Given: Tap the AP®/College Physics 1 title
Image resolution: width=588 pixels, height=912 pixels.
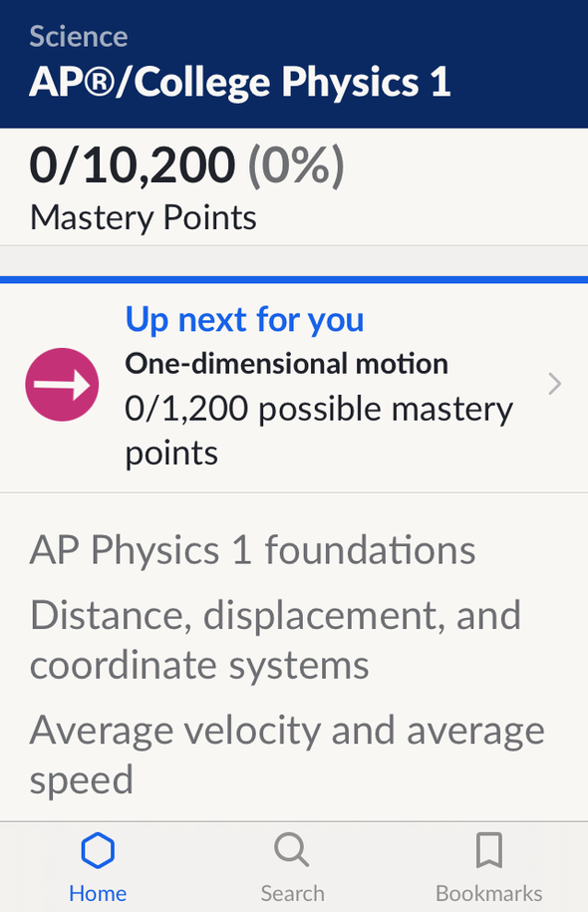Looking at the screenshot, I should (240, 82).
